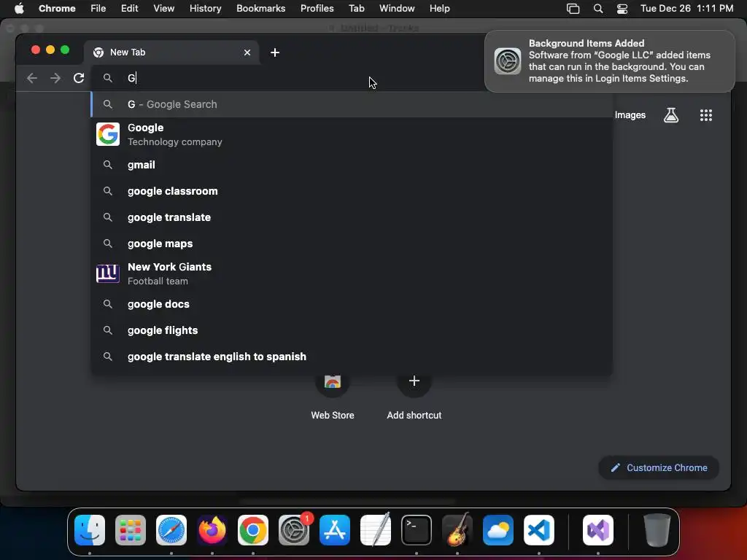The height and width of the screenshot is (560, 747).
Task: Open Finder from the Dock
Action: [x=90, y=530]
